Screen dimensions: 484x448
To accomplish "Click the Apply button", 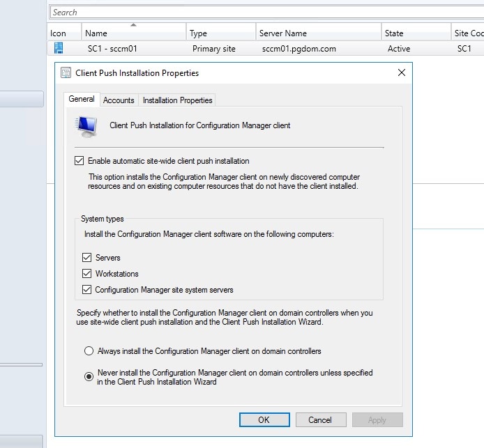I will point(377,420).
